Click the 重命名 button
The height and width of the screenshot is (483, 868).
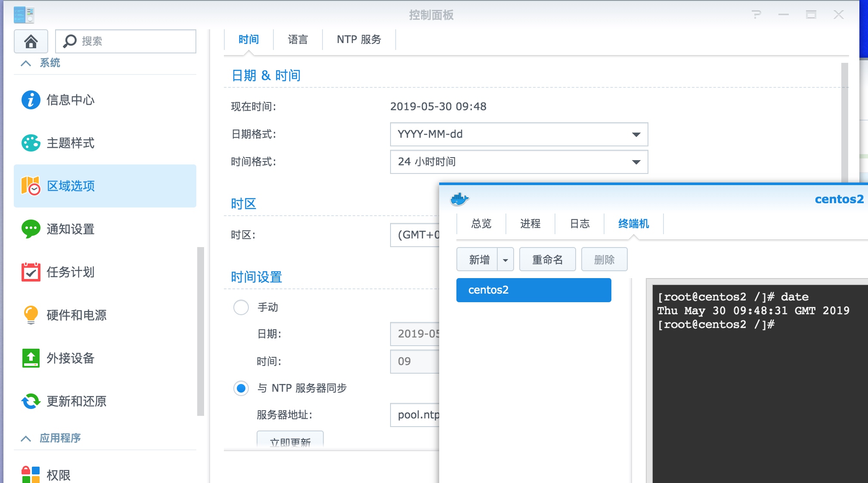pos(548,260)
